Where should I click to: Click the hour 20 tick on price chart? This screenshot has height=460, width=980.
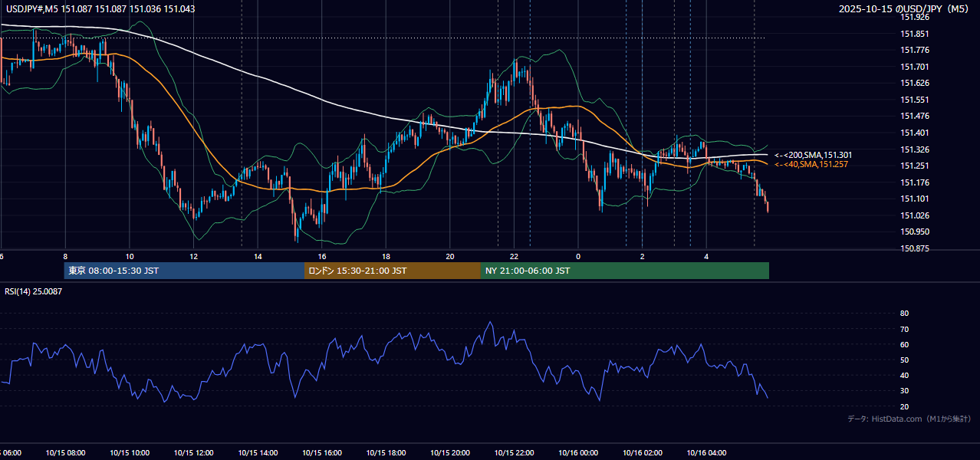(x=450, y=256)
